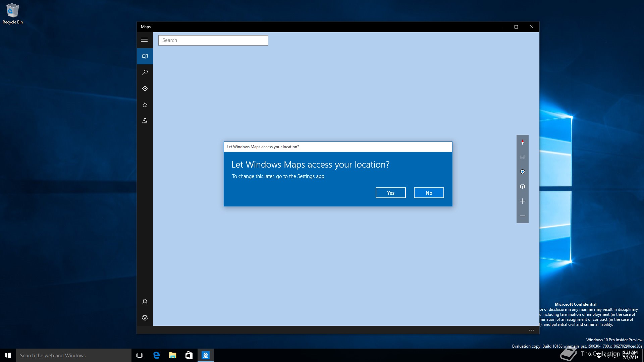Viewport: 644px width, 362px height.
Task: Open the Store from the taskbar
Action: (189, 355)
